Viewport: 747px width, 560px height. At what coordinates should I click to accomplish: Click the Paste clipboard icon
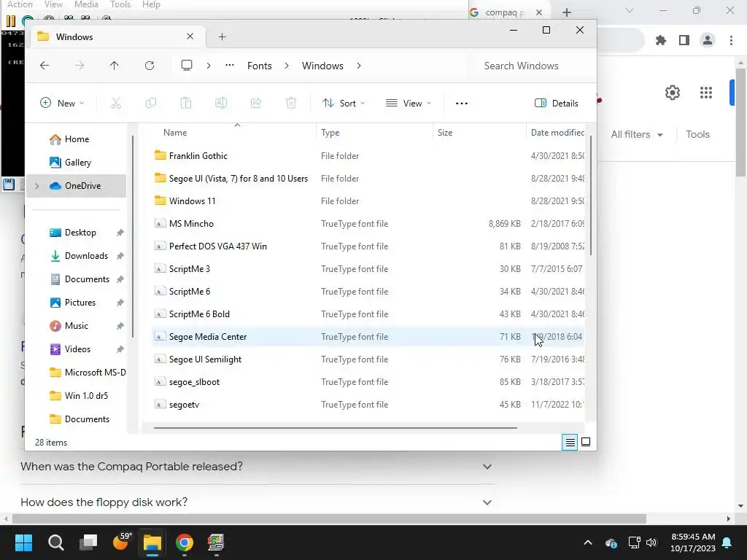(x=186, y=103)
